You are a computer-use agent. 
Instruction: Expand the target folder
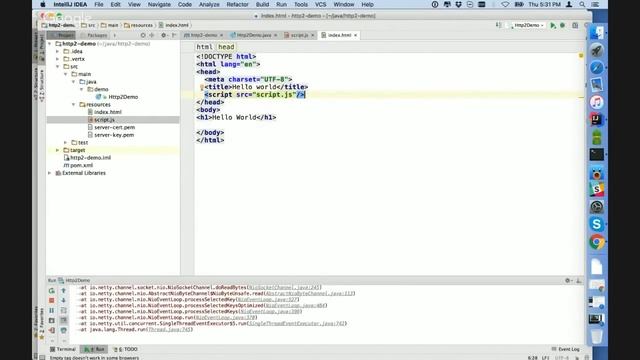[x=58, y=150]
